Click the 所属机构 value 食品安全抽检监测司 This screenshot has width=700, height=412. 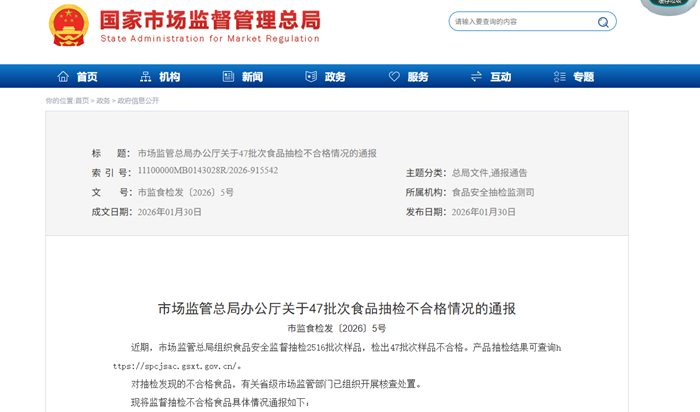[x=493, y=192]
